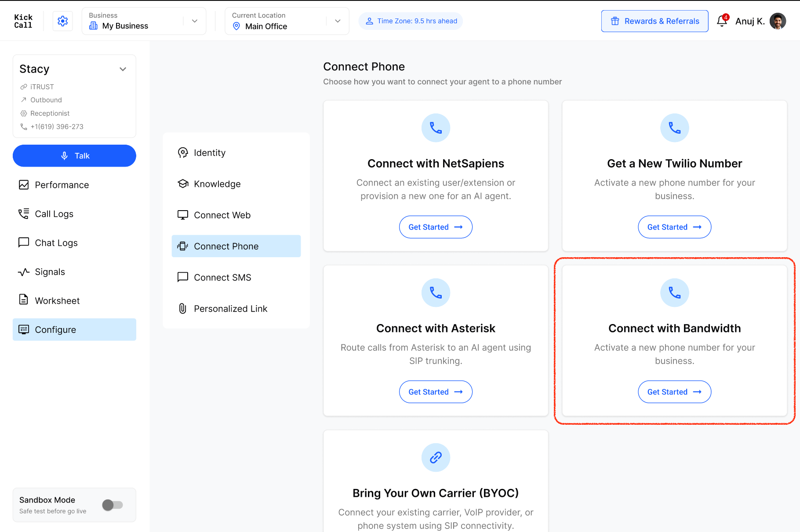Click the Performance chart icon

(24, 185)
